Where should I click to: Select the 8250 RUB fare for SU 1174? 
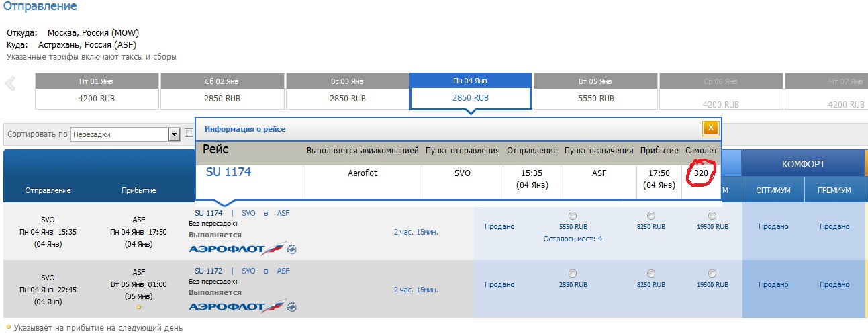(650, 216)
